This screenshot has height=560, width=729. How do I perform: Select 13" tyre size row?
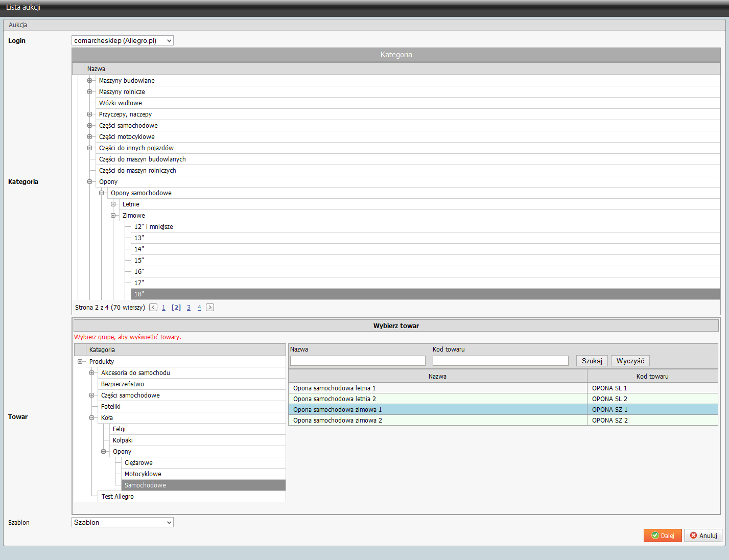(426, 238)
